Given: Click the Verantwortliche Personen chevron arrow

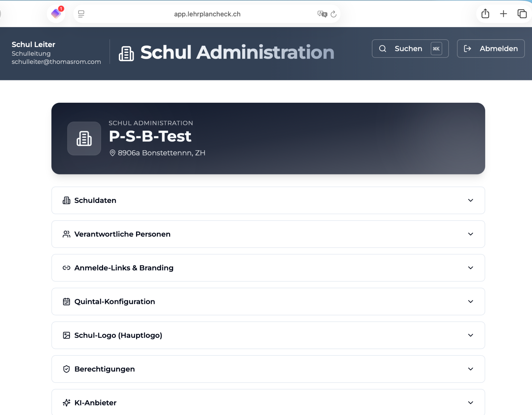Looking at the screenshot, I should tap(470, 234).
